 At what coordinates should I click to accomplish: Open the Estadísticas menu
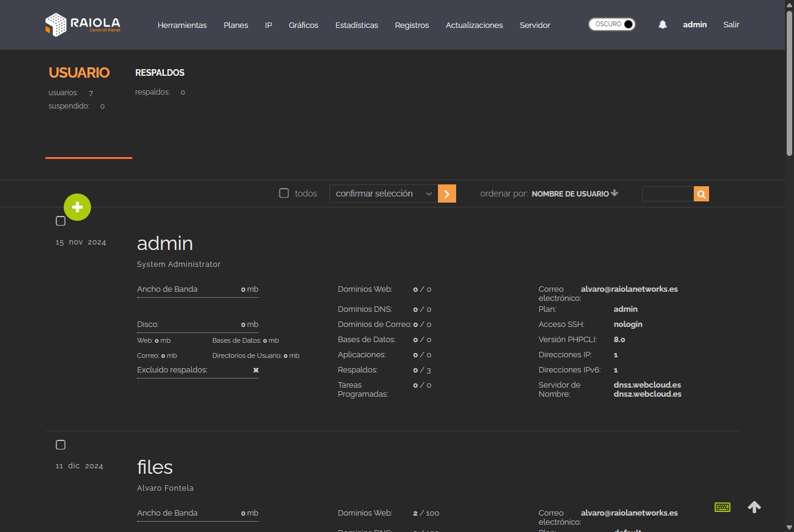(357, 25)
